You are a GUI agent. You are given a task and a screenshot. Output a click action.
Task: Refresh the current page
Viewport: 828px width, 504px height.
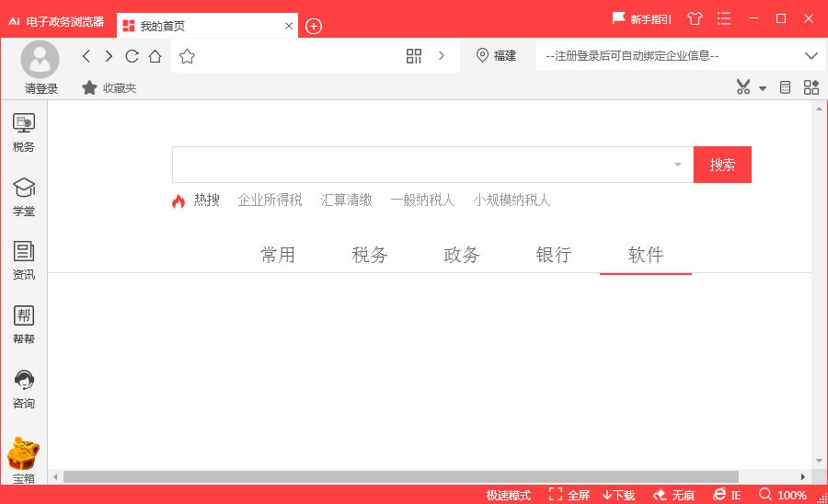point(132,56)
